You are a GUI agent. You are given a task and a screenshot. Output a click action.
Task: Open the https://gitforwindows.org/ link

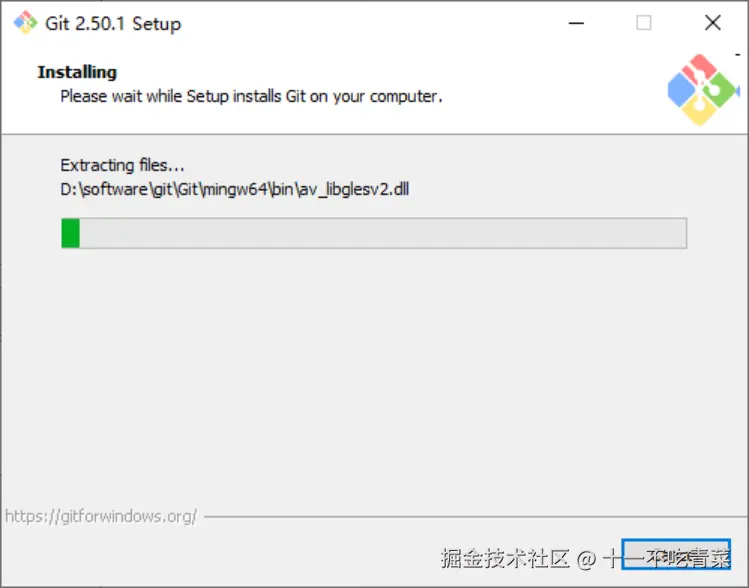[101, 516]
